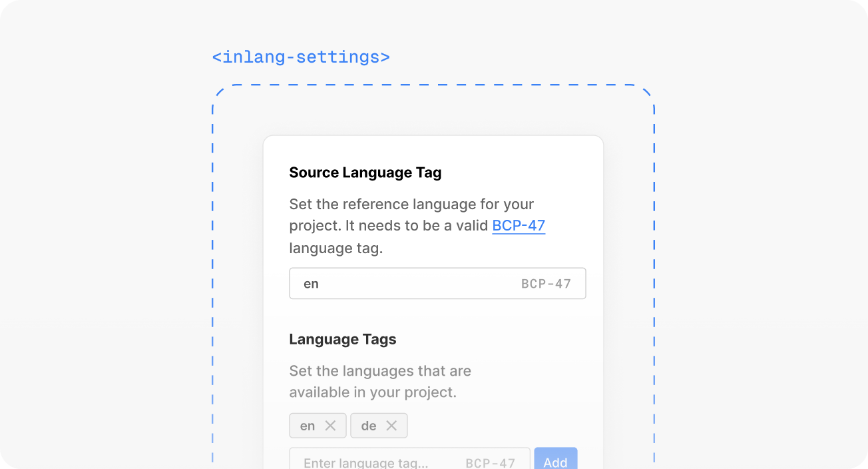The image size is (868, 469).
Task: Click the BCP-47 badge beside "Enter language tag"
Action: point(490,462)
